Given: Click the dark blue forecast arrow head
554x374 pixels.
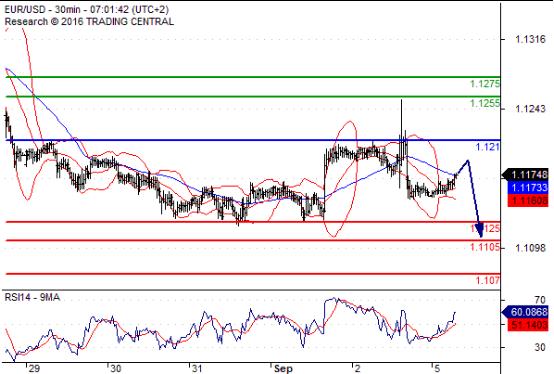Looking at the screenshot, I should pyautogui.click(x=479, y=230).
